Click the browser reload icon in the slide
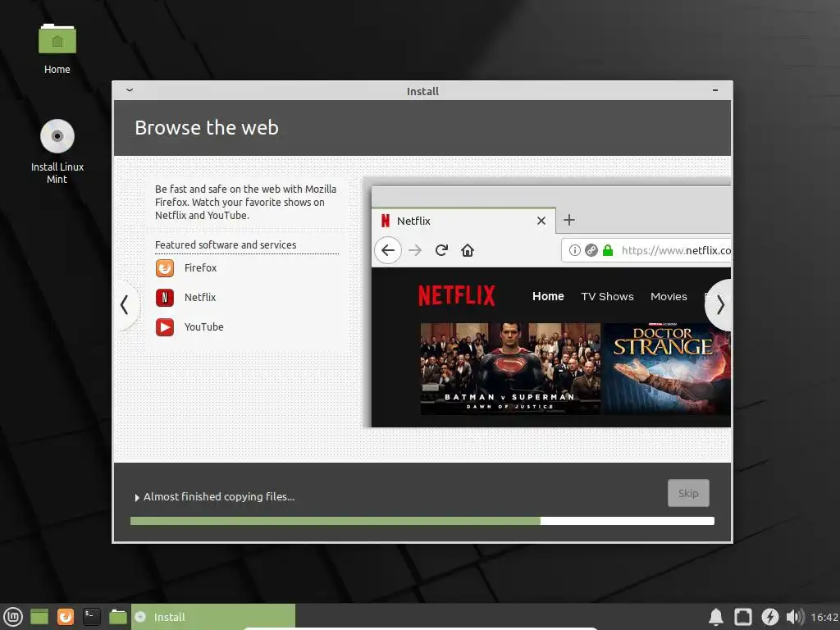Viewport: 840px width, 630px height. (441, 250)
